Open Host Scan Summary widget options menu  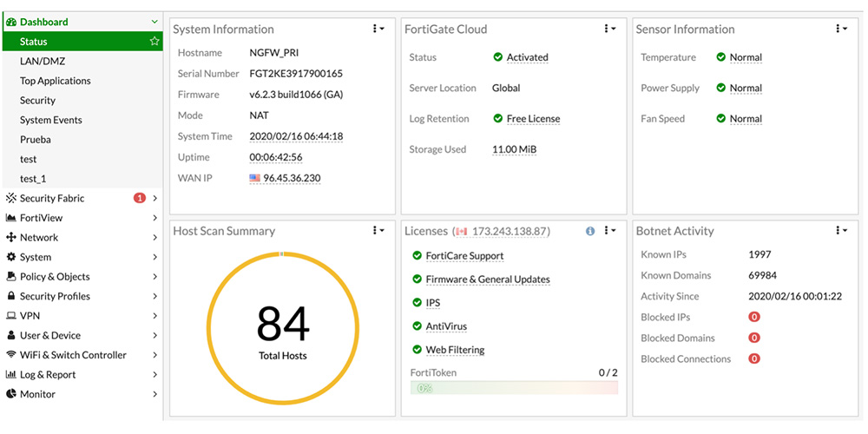click(378, 231)
